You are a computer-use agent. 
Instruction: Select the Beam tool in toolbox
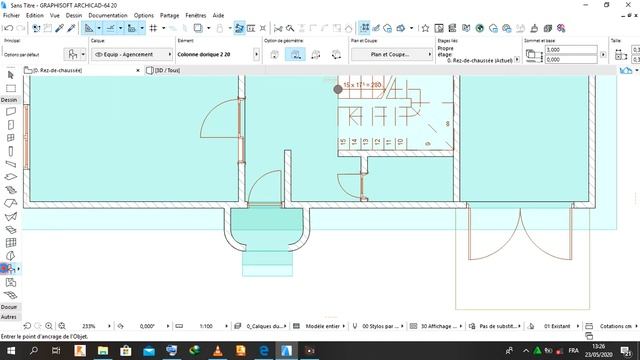(11, 164)
